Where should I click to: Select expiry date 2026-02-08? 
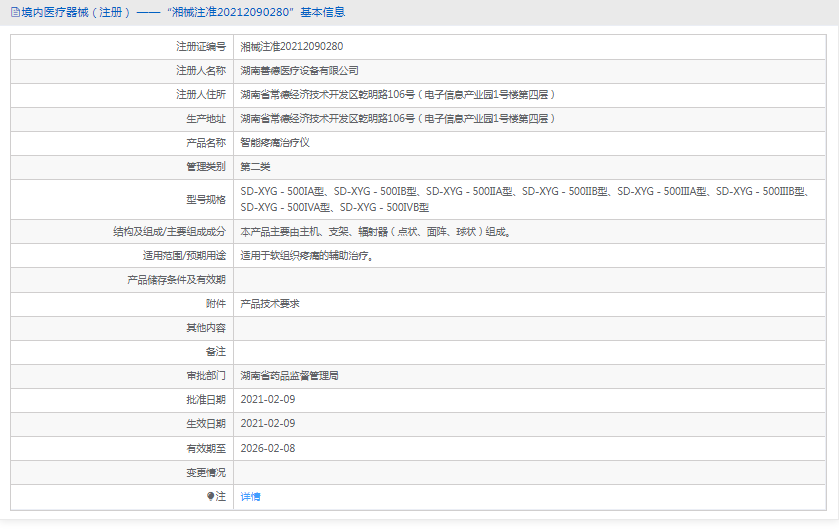pos(268,449)
